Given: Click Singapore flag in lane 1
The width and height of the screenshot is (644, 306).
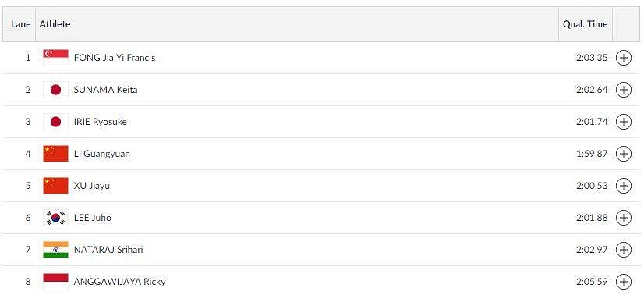Looking at the screenshot, I should tap(55, 58).
